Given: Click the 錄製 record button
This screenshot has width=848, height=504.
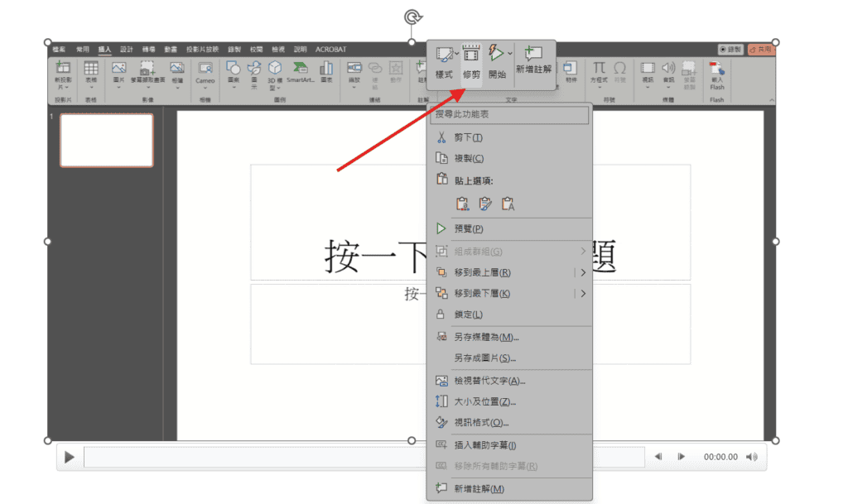Looking at the screenshot, I should pyautogui.click(x=730, y=50).
